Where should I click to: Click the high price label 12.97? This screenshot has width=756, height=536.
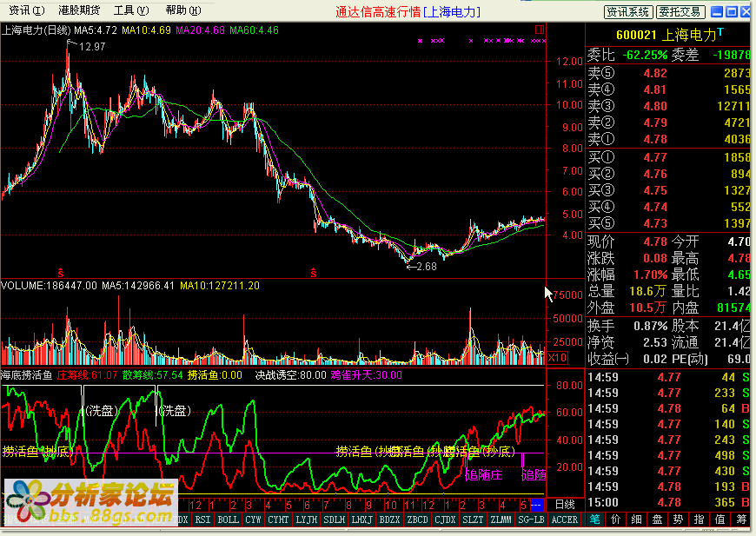92,47
